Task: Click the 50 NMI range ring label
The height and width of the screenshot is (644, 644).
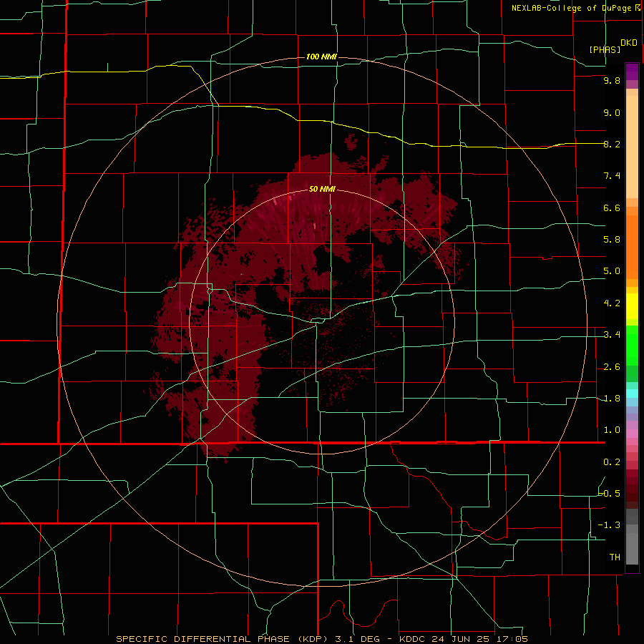Action: point(322,189)
